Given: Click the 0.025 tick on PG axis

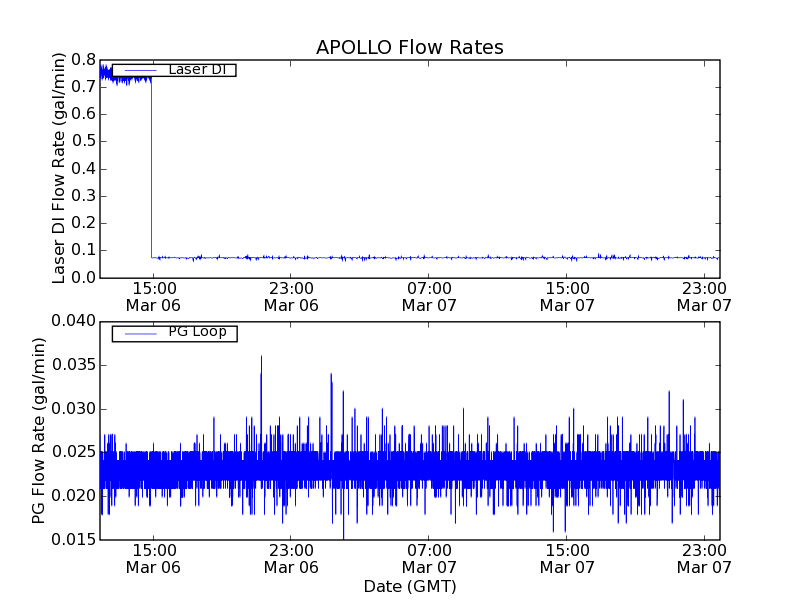Looking at the screenshot, I should click(73, 452).
